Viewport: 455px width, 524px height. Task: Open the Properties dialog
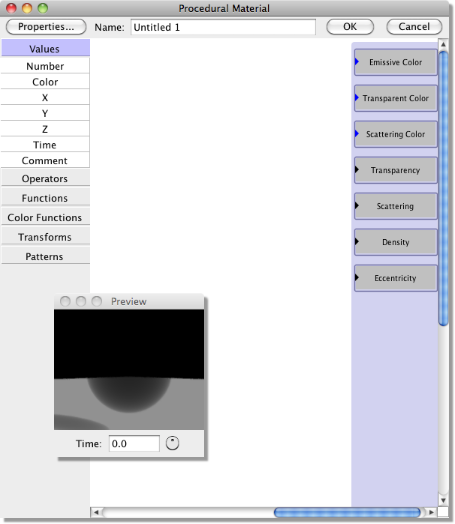tap(46, 27)
